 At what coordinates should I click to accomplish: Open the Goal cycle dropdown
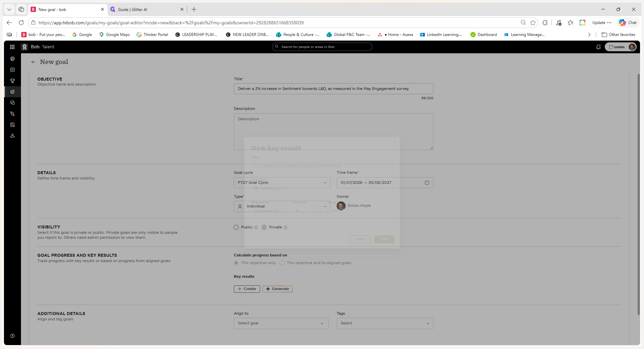click(x=282, y=182)
